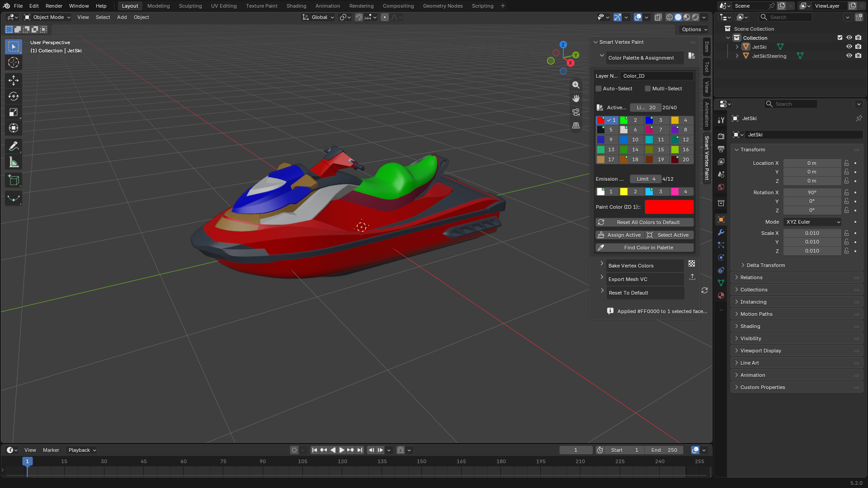Toggle Collection exclude checkbox in outliner
868x488 pixels.
pyautogui.click(x=840, y=38)
